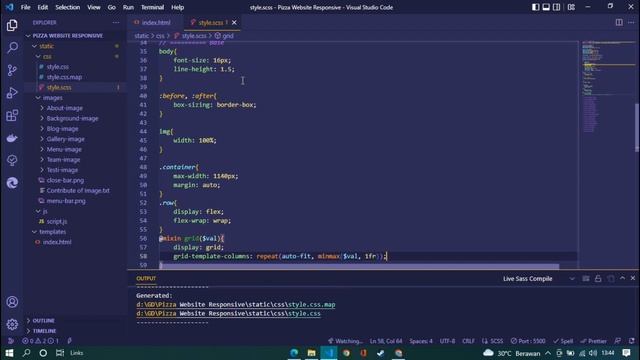Open the Terminal menu
640x360 pixels.
pyautogui.click(x=152, y=7)
